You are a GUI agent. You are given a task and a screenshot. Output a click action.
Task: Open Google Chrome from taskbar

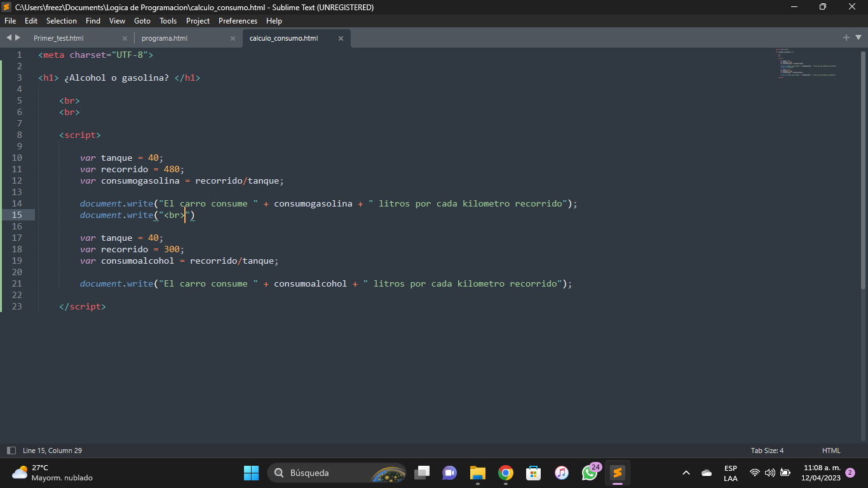pos(506,473)
